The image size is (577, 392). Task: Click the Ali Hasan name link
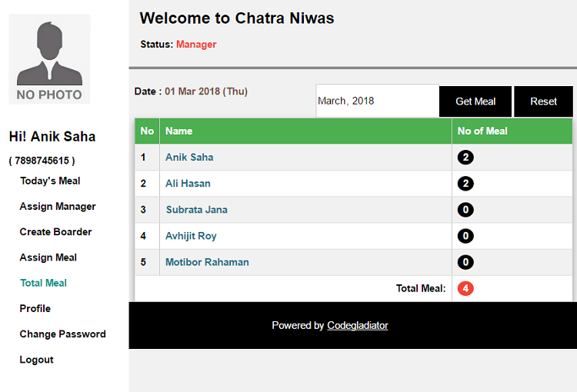click(188, 184)
